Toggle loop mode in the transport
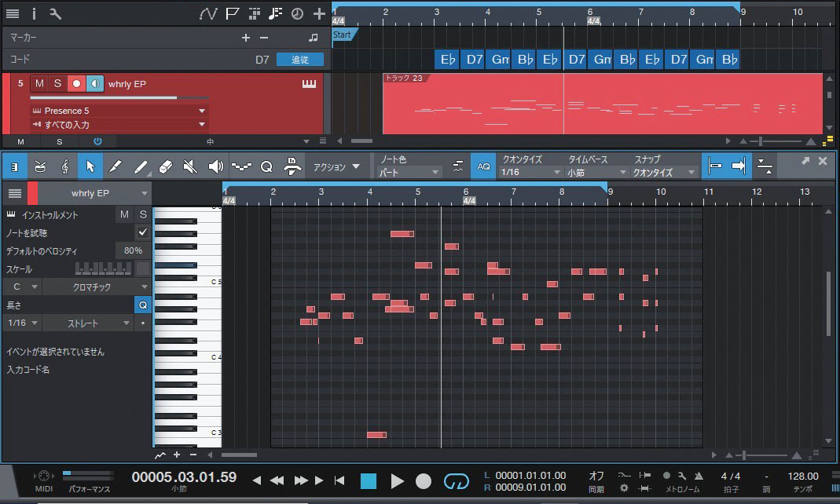 tap(457, 481)
